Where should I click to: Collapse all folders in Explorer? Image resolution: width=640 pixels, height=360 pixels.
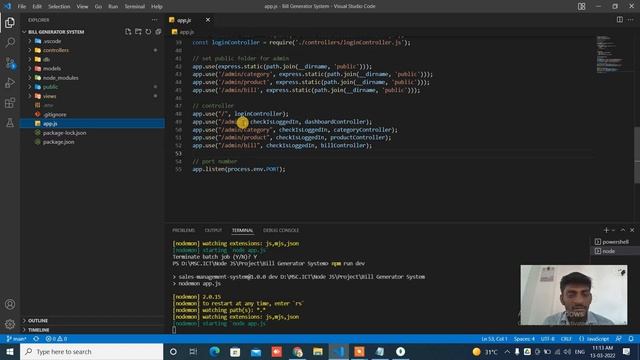158,32
